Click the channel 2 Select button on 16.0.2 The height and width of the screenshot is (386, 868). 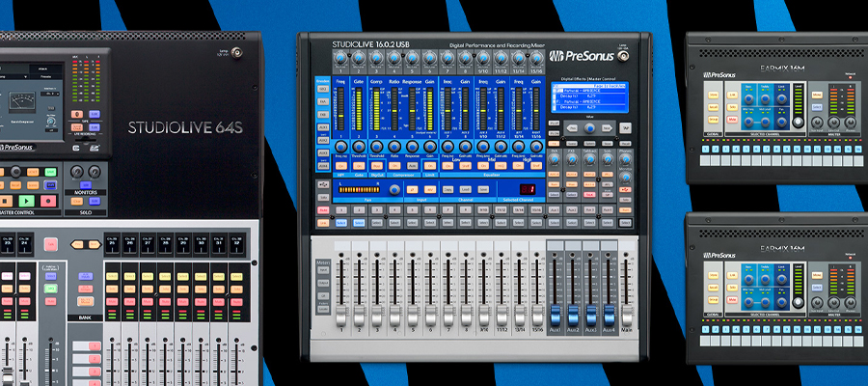coord(359,223)
